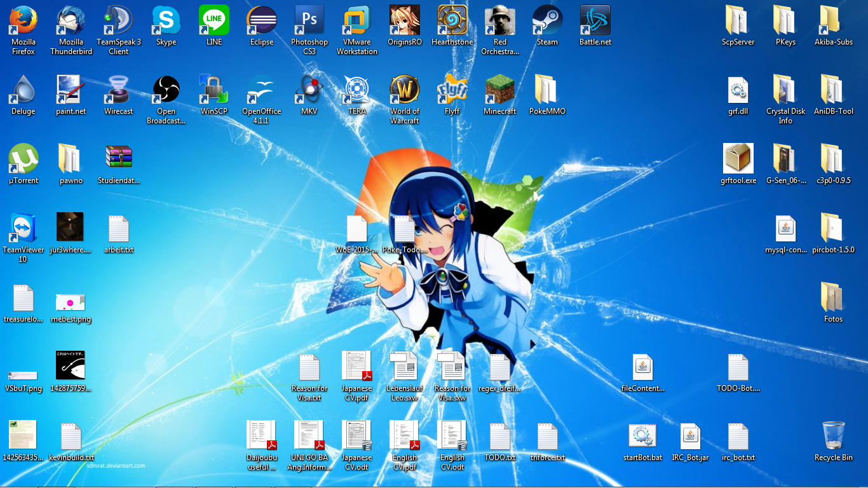Select the regex_dreif... text file
This screenshot has width=868, height=488.
pyautogui.click(x=500, y=367)
